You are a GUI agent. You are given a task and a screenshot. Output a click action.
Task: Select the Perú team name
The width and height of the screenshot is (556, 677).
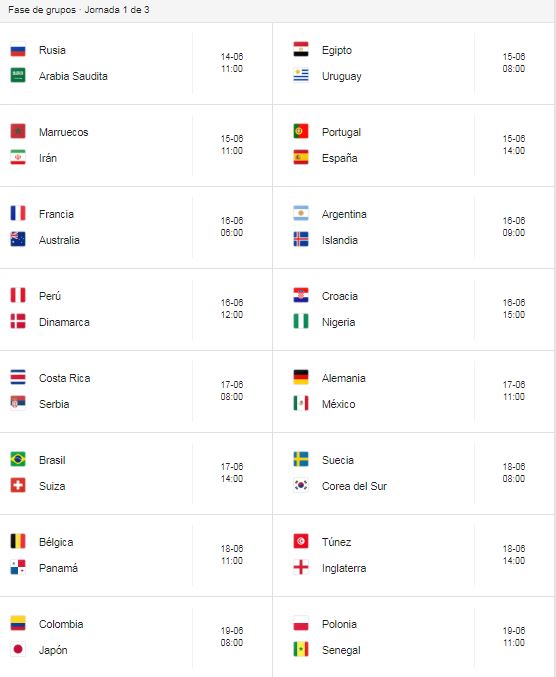point(50,296)
